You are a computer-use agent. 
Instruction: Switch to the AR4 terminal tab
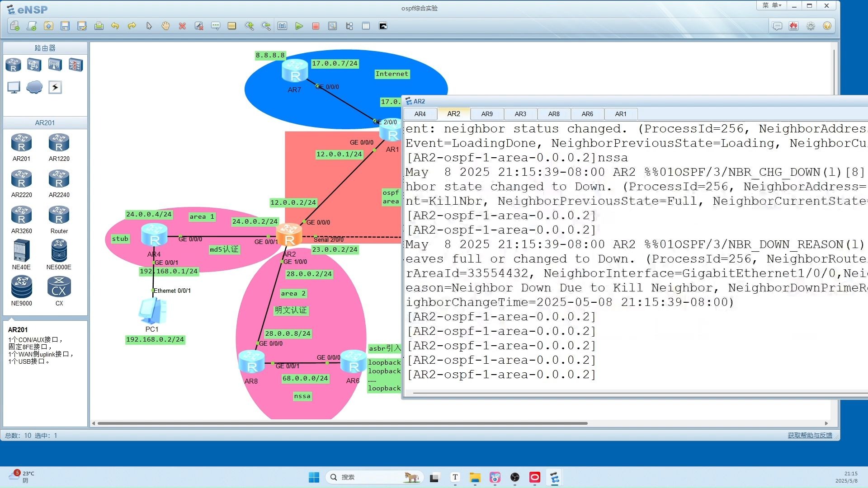point(420,114)
